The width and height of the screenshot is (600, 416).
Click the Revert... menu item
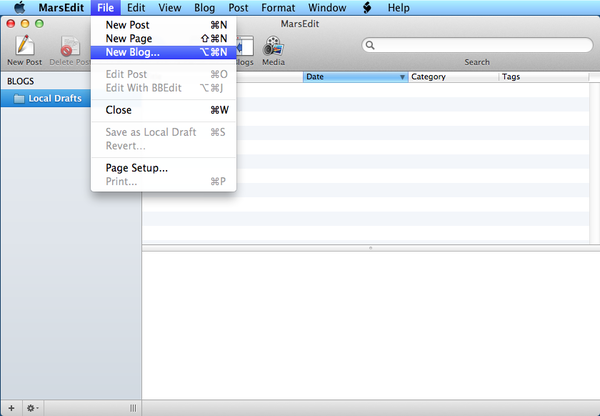point(163,146)
